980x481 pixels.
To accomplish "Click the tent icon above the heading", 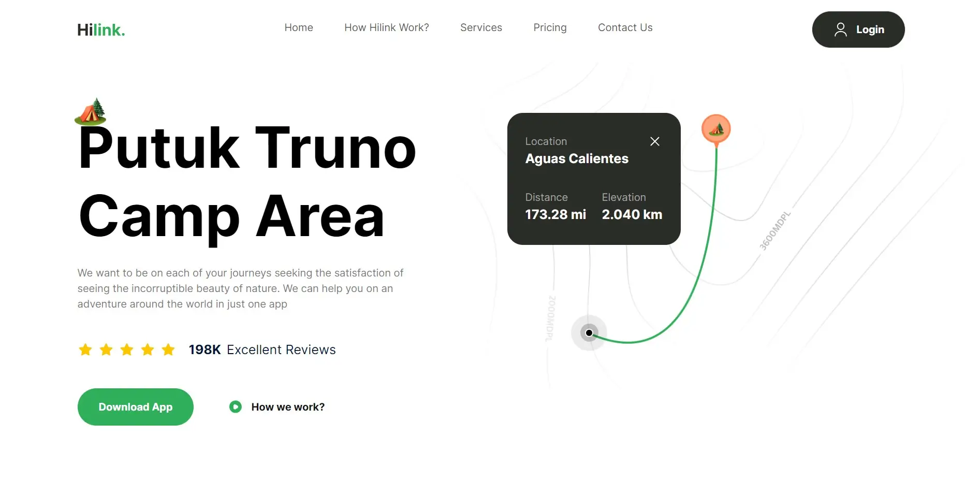I will (x=91, y=112).
